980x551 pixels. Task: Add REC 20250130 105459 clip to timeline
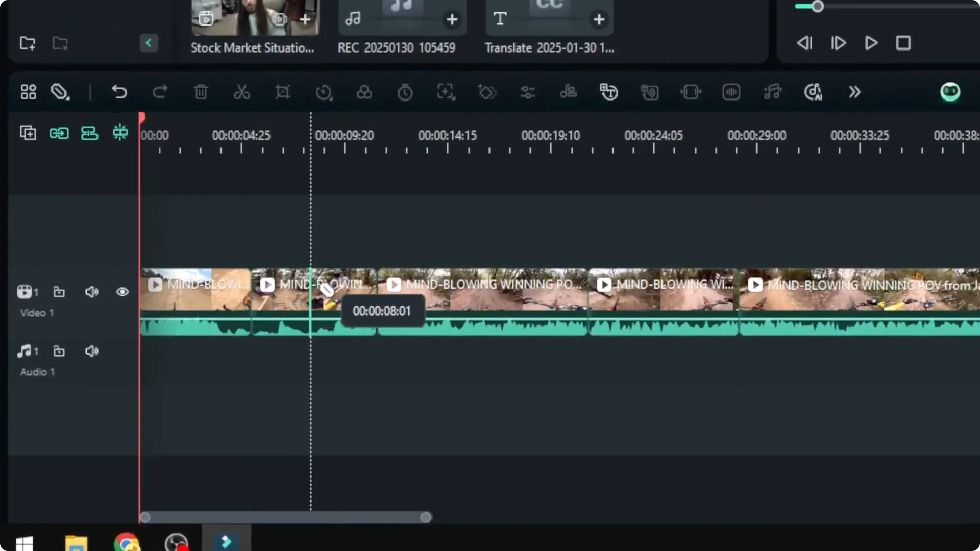point(451,19)
